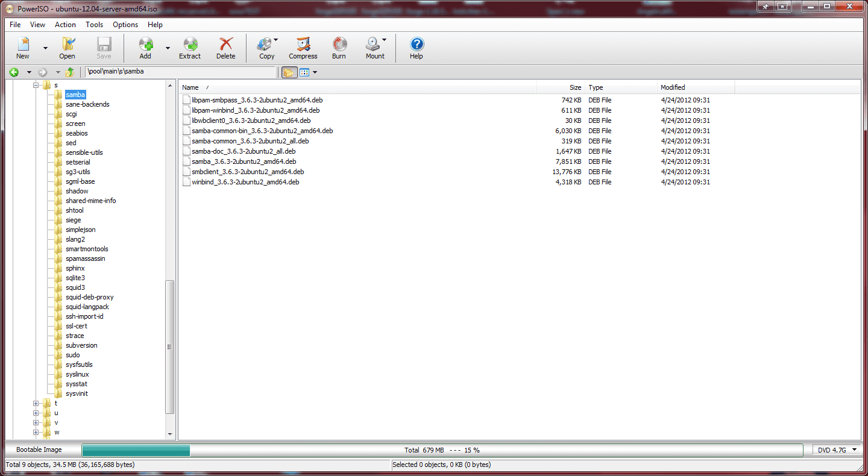Click the tree scrollbar down arrow

coord(169,434)
